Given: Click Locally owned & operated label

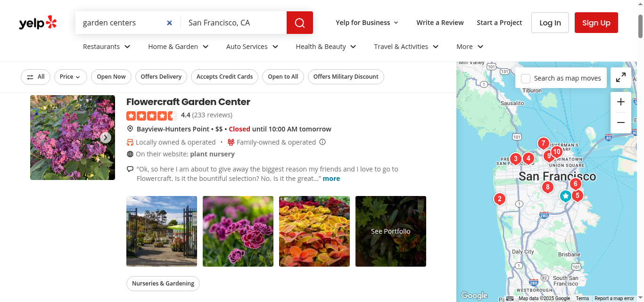Looking at the screenshot, I should point(175,142).
